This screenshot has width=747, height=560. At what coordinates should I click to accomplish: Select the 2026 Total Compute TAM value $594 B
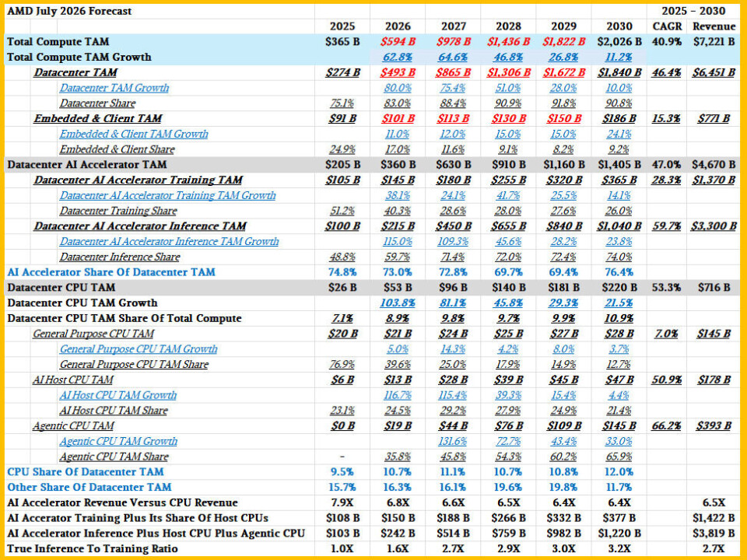[x=398, y=42]
